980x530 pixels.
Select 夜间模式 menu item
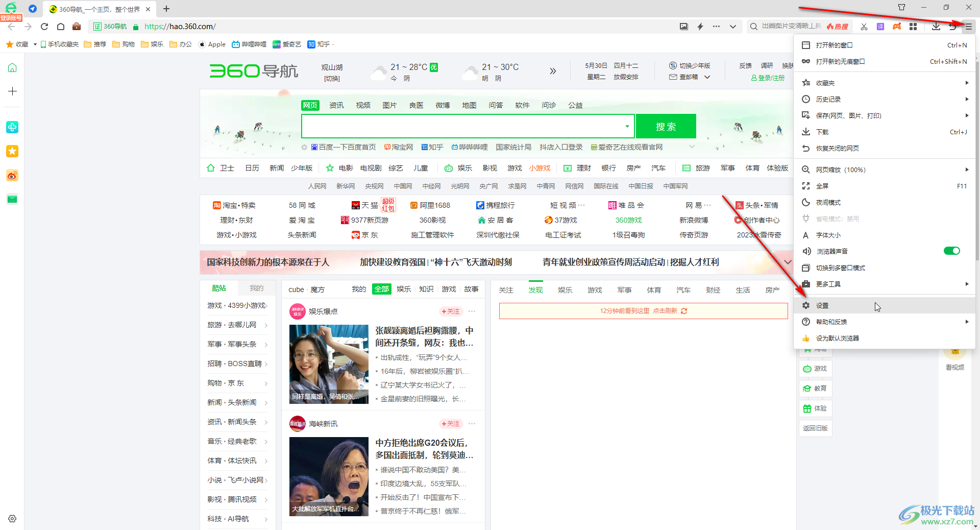[885, 202]
